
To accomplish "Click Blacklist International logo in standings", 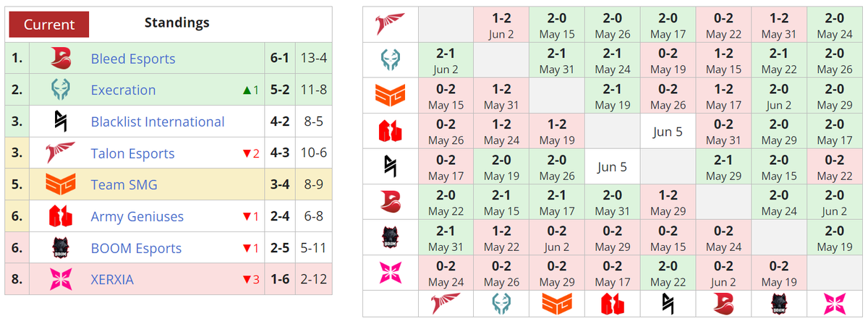I will (61, 121).
